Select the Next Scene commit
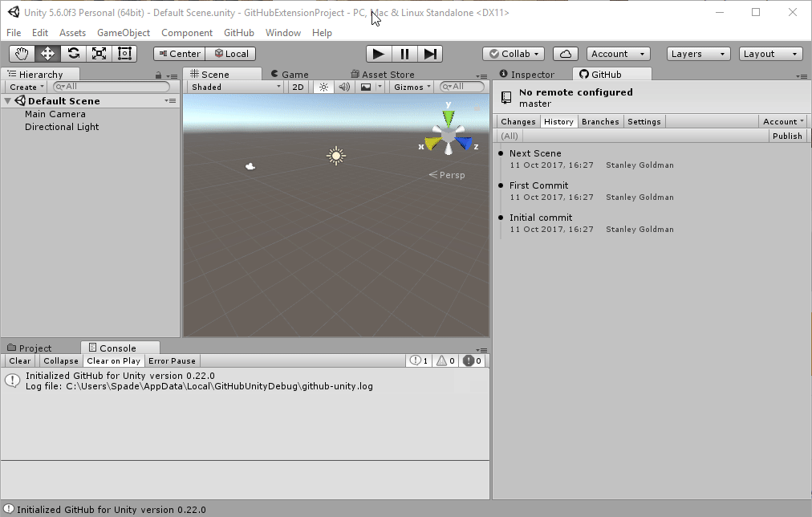812x517 pixels. point(652,159)
